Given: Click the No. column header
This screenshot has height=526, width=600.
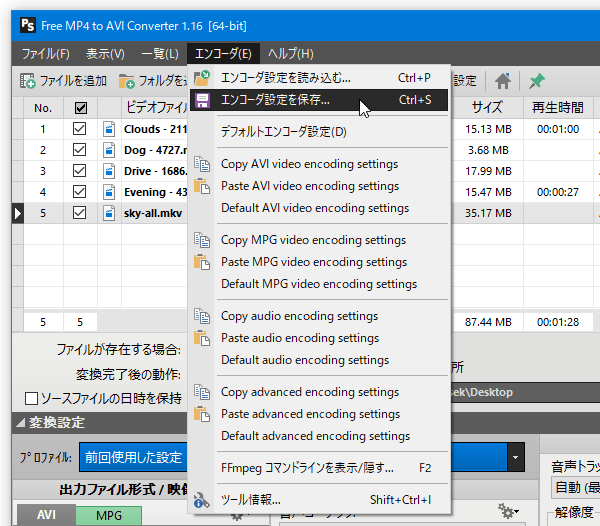Looking at the screenshot, I should (43, 108).
